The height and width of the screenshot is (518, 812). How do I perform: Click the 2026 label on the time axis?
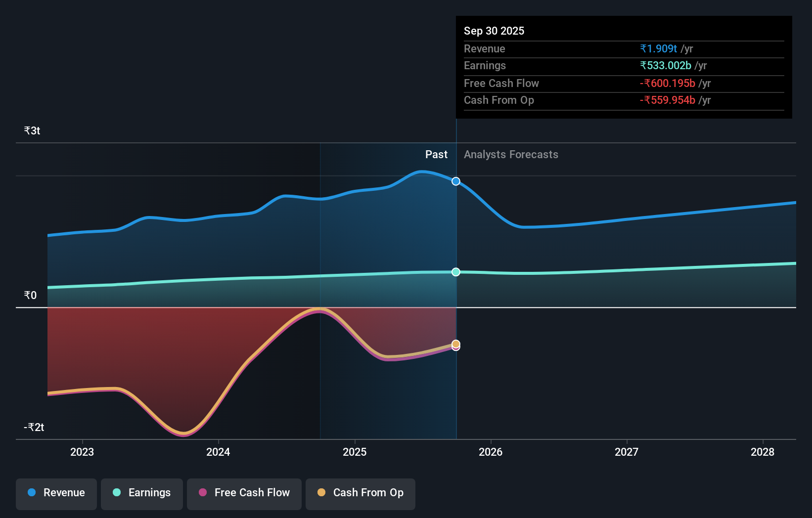click(491, 451)
